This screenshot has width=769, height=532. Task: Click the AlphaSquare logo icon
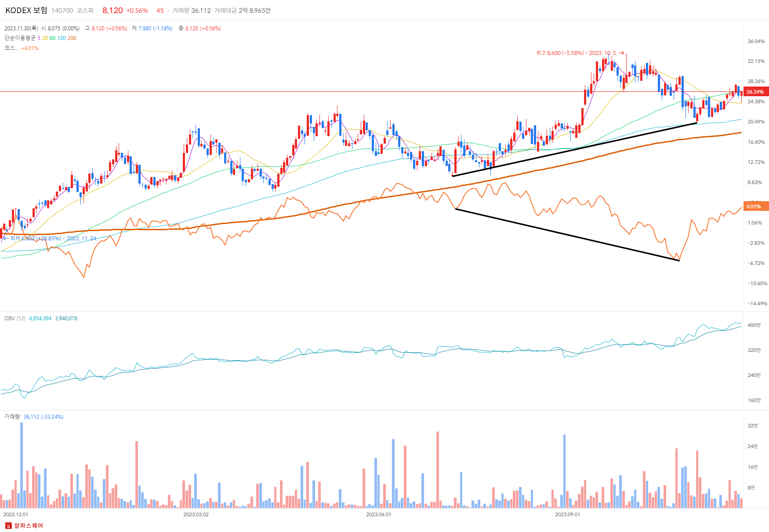point(8,526)
